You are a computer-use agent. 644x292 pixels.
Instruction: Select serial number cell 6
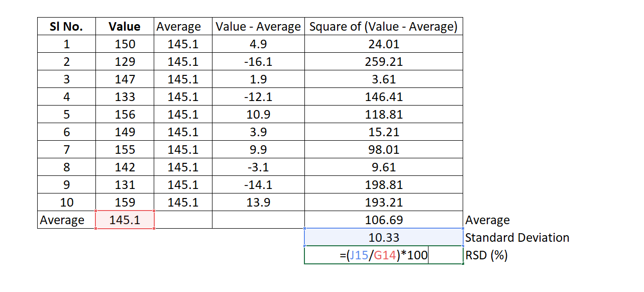click(x=66, y=132)
